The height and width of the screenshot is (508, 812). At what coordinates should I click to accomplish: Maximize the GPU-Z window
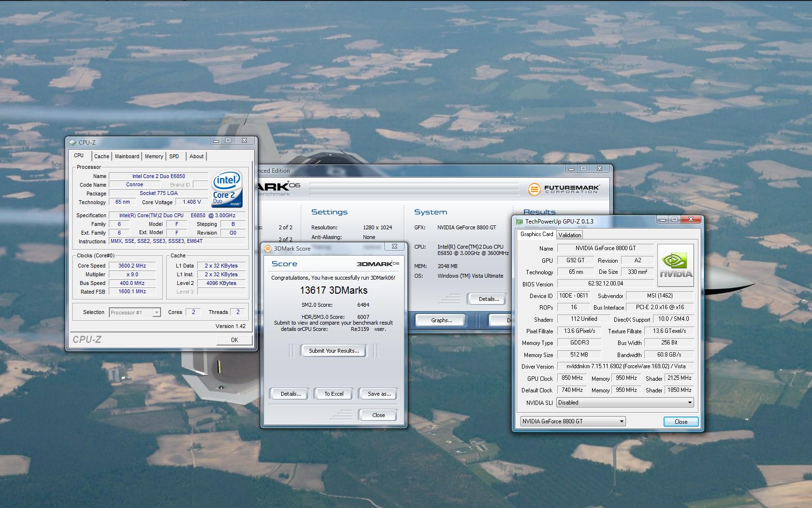click(674, 220)
